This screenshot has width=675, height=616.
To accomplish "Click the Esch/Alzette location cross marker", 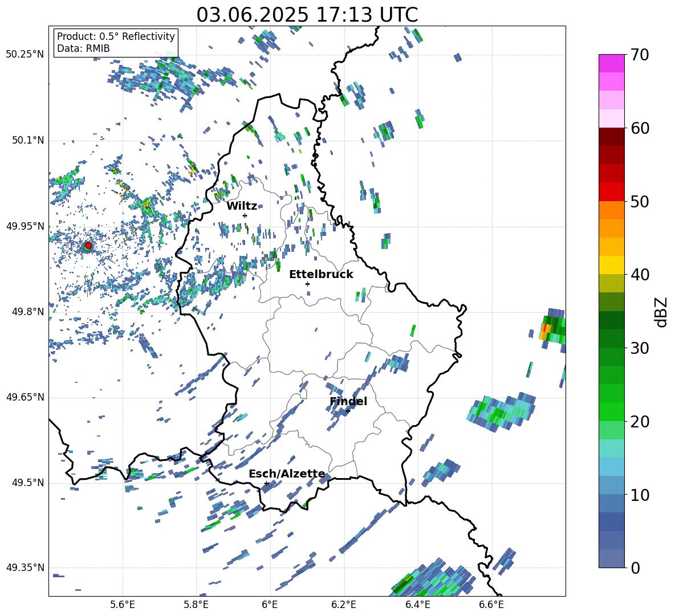I will pyautogui.click(x=266, y=483).
